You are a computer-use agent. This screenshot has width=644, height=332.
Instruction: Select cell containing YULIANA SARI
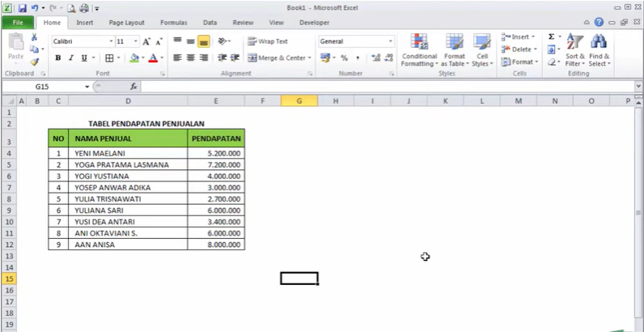(x=128, y=211)
